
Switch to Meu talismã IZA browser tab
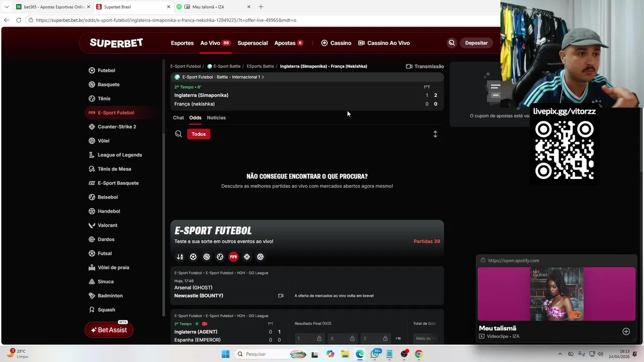213,7
